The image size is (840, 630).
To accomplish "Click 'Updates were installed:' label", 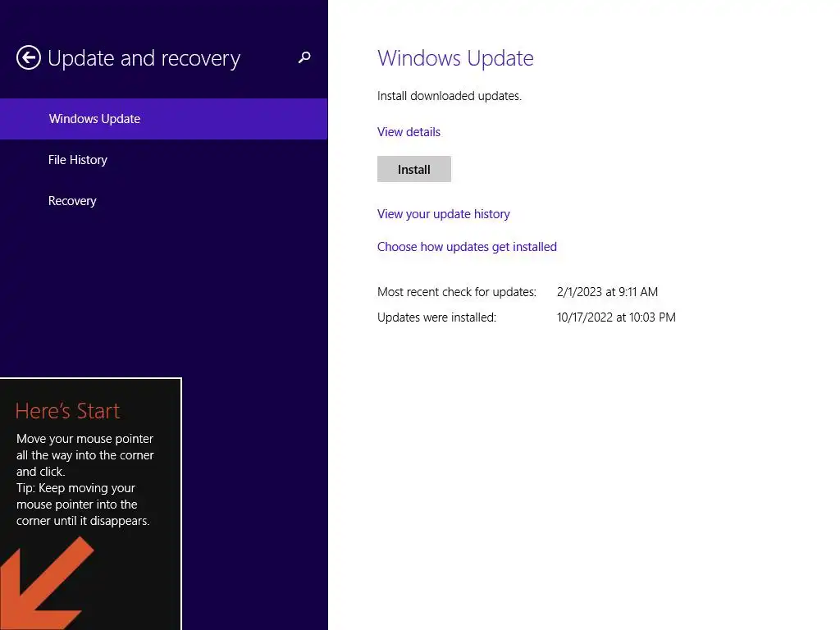I will 436,317.
